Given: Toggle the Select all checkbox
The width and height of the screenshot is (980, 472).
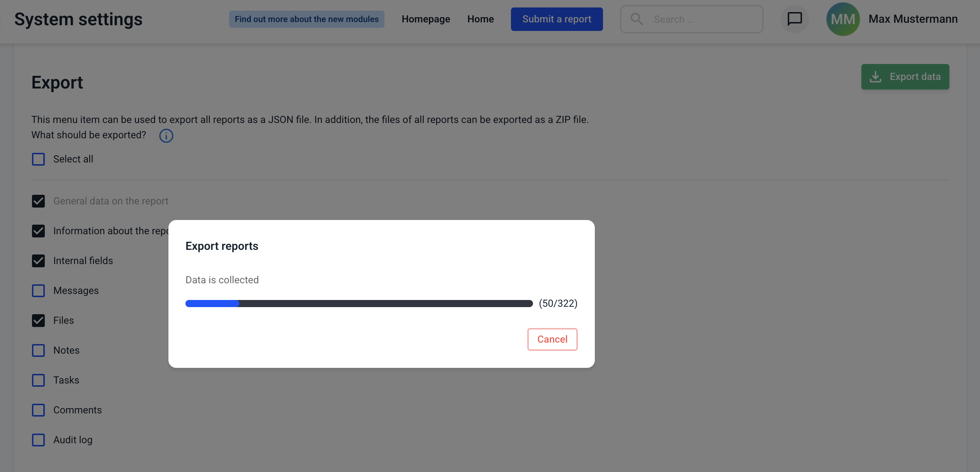Looking at the screenshot, I should click(38, 159).
